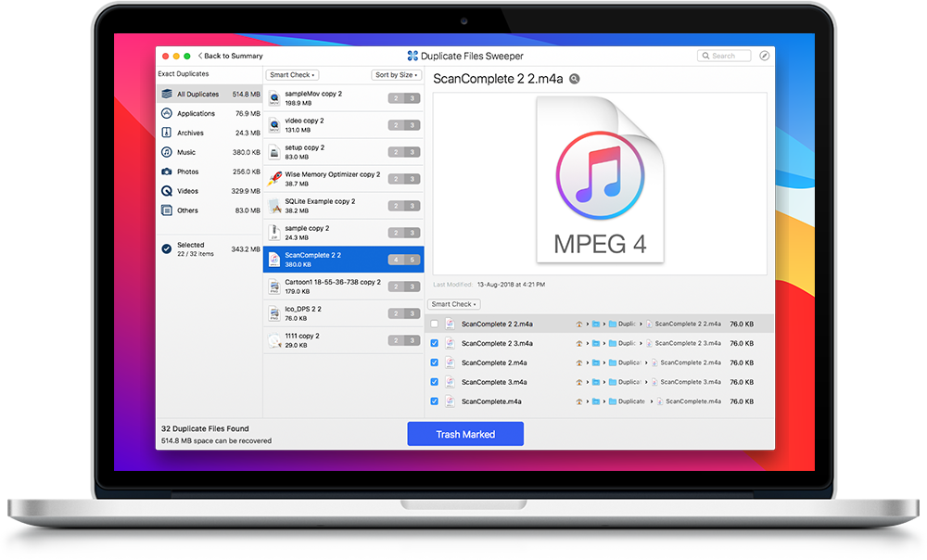This screenshot has height=560, width=927.
Task: Click the video copy 2 file icon
Action: pyautogui.click(x=274, y=125)
